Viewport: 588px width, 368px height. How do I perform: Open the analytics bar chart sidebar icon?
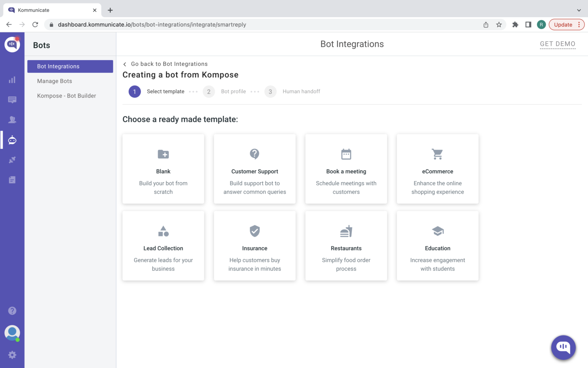point(12,80)
